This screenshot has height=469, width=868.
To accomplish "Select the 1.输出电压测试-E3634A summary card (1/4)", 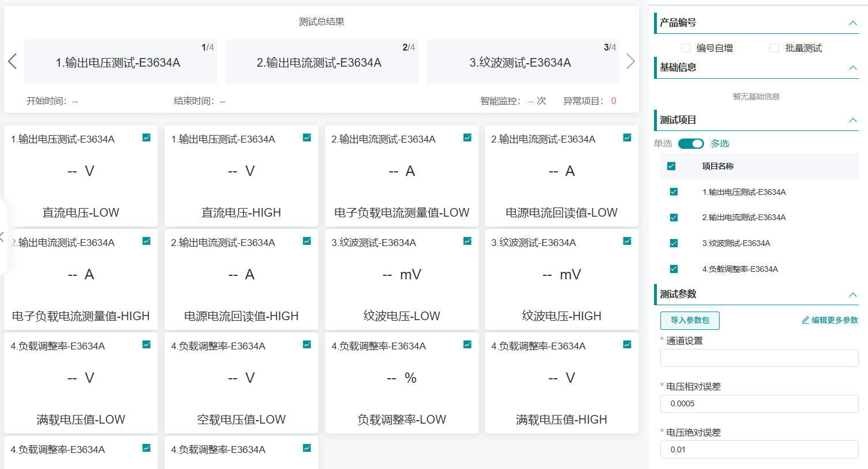I will click(x=121, y=62).
